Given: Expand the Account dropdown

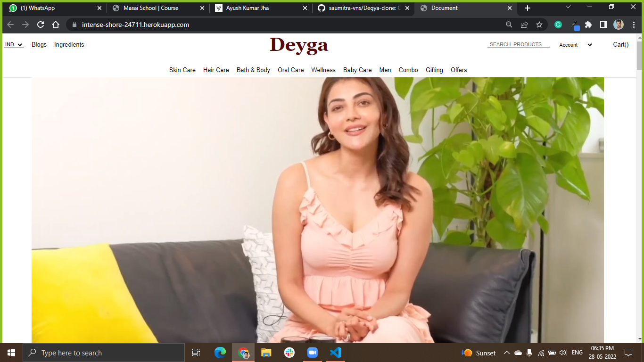Looking at the screenshot, I should click(x=575, y=45).
